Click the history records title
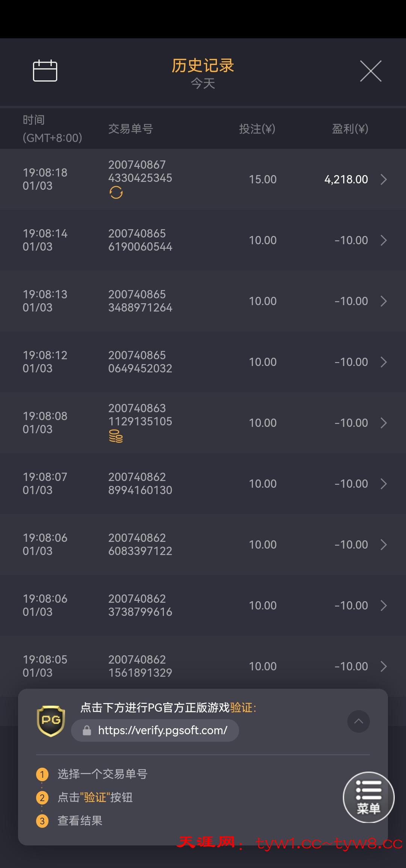Image resolution: width=406 pixels, height=868 pixels. click(203, 66)
